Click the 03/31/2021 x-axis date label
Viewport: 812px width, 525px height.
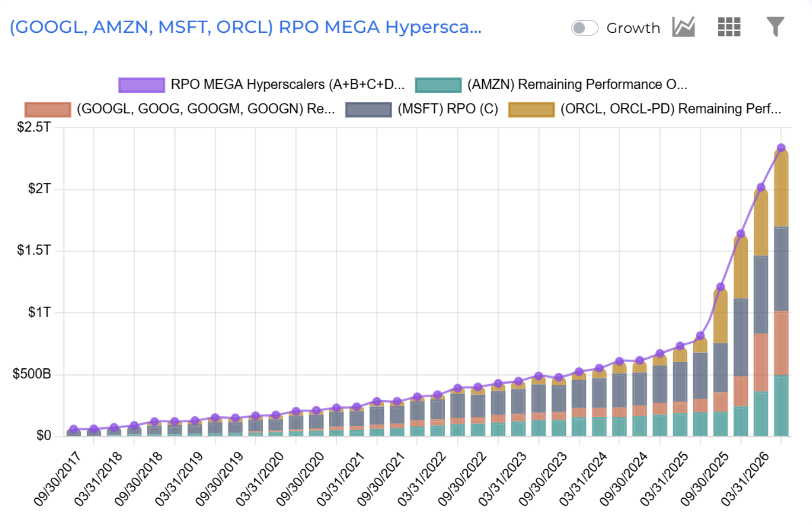[x=340, y=479]
